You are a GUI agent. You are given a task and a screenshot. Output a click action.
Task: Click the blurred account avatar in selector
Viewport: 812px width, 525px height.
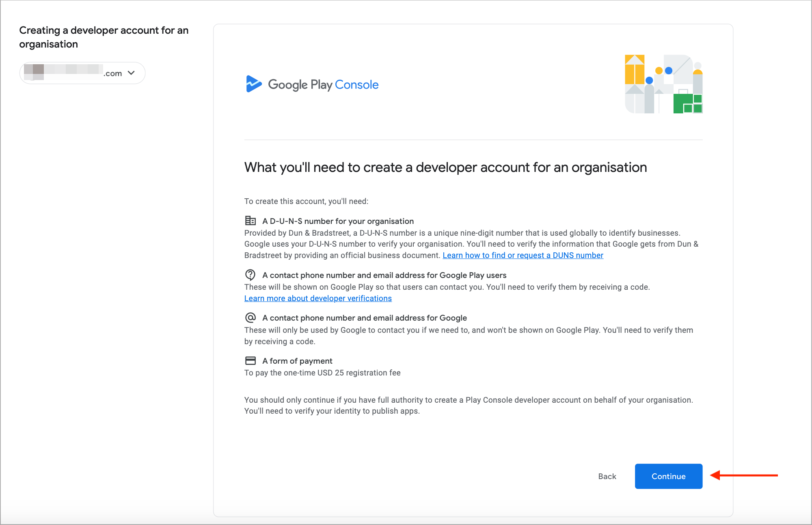(34, 72)
